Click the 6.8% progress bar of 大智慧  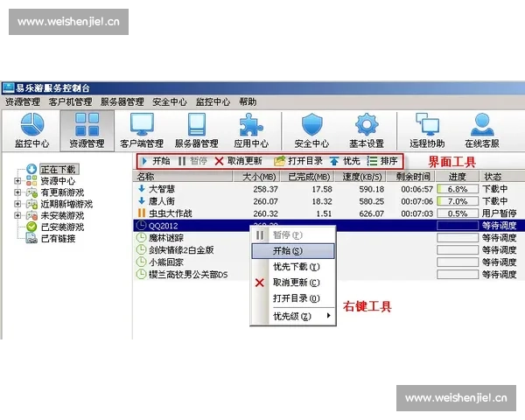[458, 189]
